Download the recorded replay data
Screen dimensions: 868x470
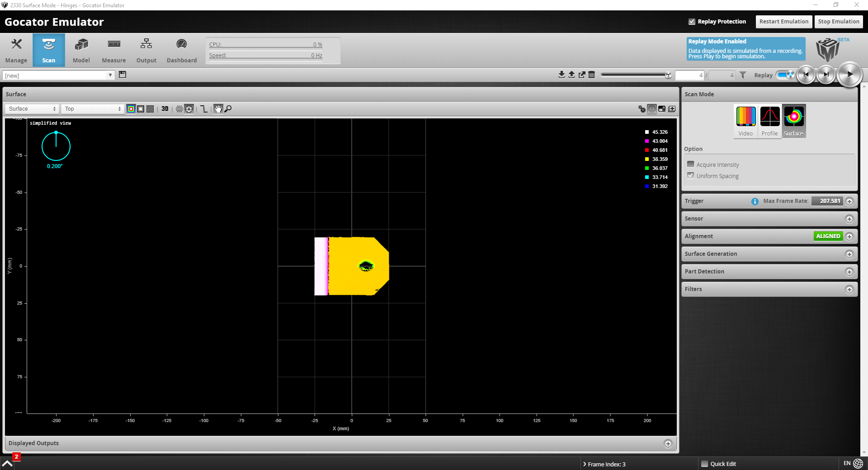coord(561,75)
